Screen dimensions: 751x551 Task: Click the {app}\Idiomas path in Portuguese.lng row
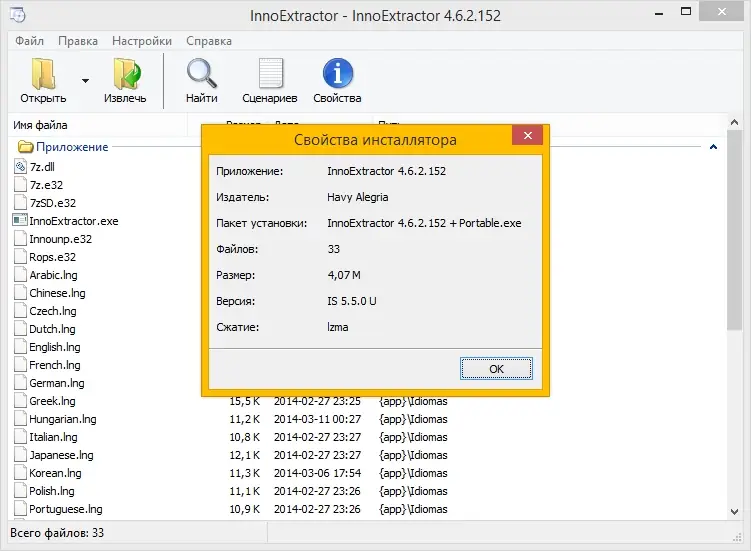coord(413,509)
